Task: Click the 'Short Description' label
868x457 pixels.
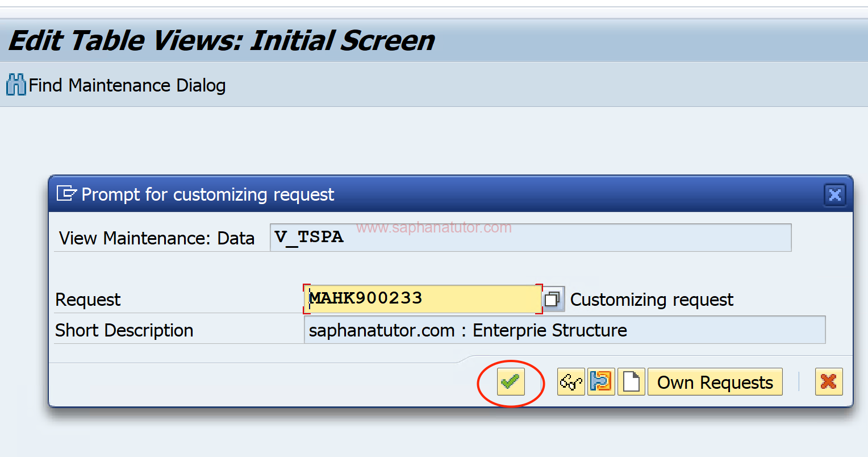Action: point(124,330)
